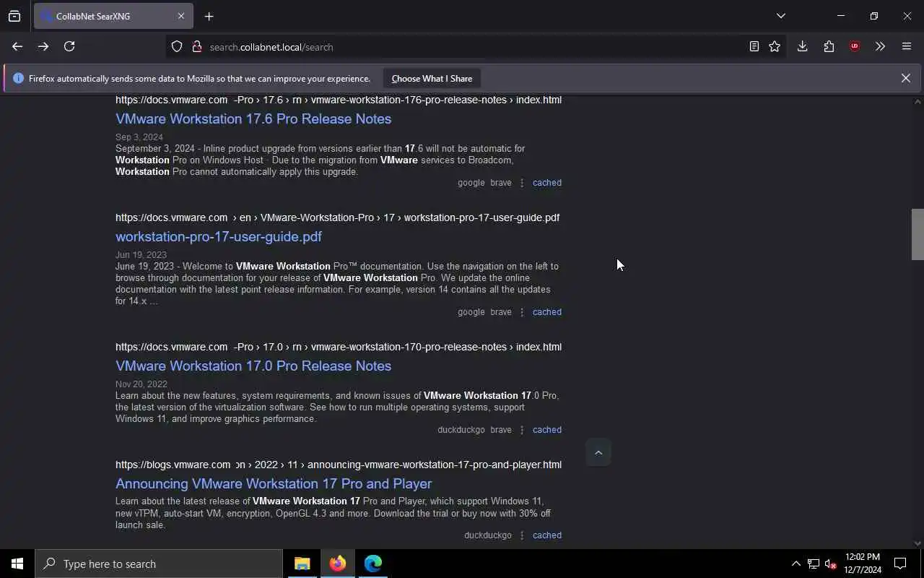Click the back to top arrow button
The width and height of the screenshot is (924, 578).
[598, 452]
